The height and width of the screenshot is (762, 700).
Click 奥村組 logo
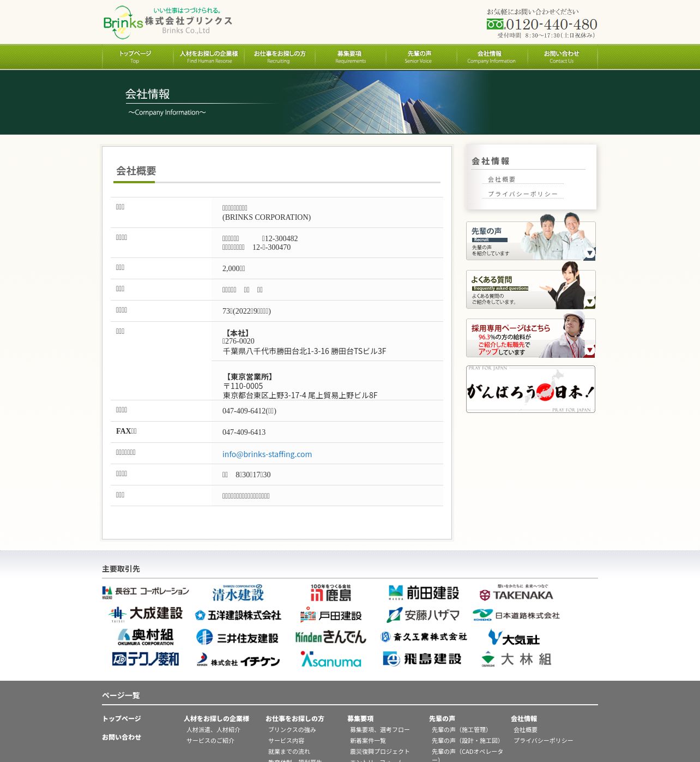coord(146,637)
